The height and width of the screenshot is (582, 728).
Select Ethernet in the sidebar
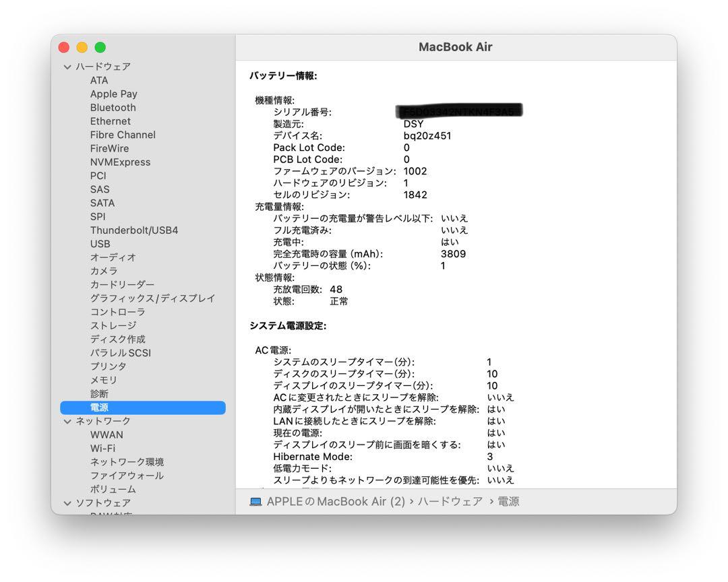pyautogui.click(x=111, y=121)
